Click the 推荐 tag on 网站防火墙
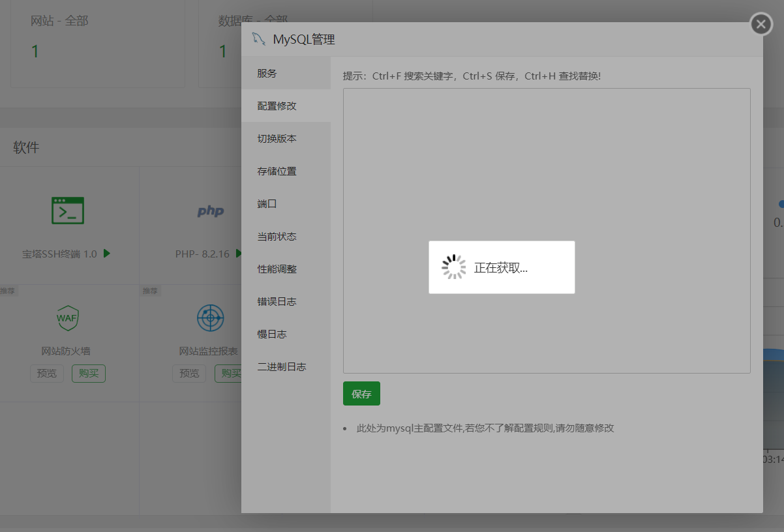The image size is (784, 532). 8,291
